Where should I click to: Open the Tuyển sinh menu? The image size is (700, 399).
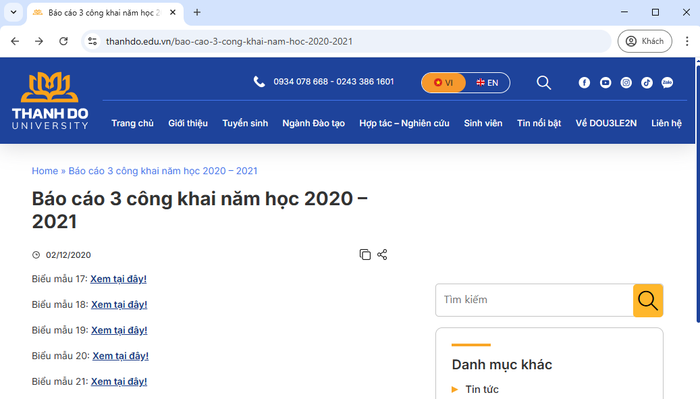pyautogui.click(x=245, y=123)
